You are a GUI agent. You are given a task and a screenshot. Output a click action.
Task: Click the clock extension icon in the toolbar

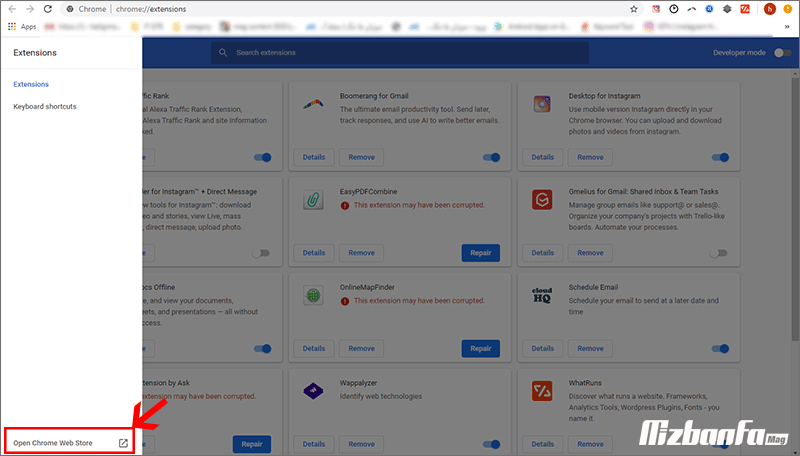(x=673, y=9)
